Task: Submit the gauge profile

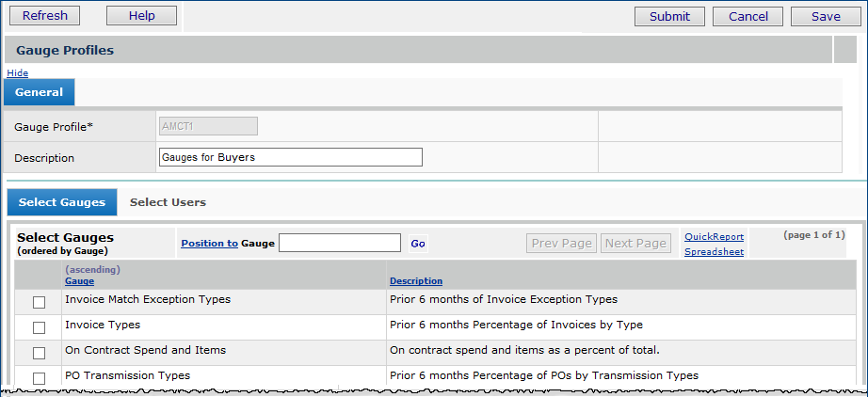Action: click(669, 16)
